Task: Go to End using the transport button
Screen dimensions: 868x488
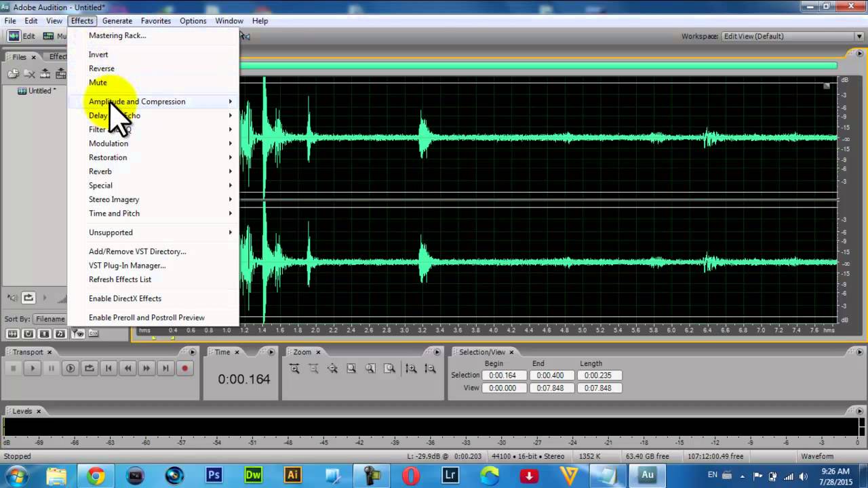Action: click(x=165, y=368)
